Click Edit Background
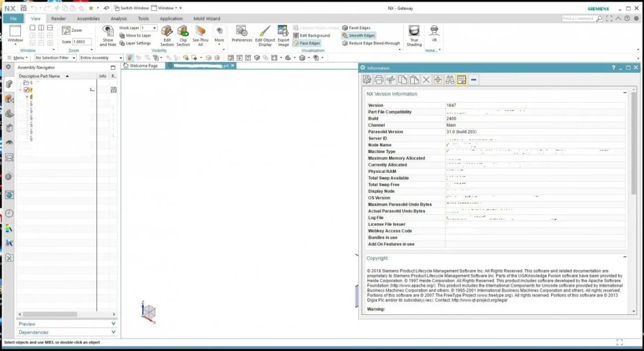This screenshot has width=644, height=351. pyautogui.click(x=312, y=36)
